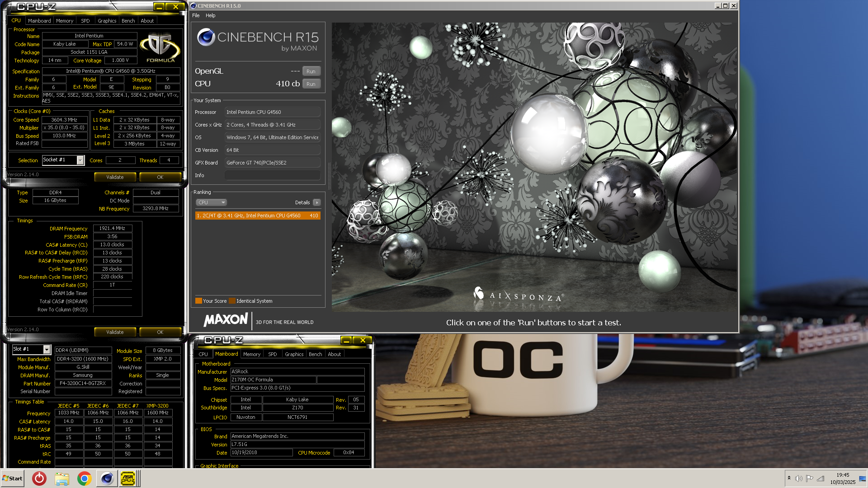Click the DRAM Frequency value 1921.4 MHz
This screenshot has height=488, width=868.
112,229
